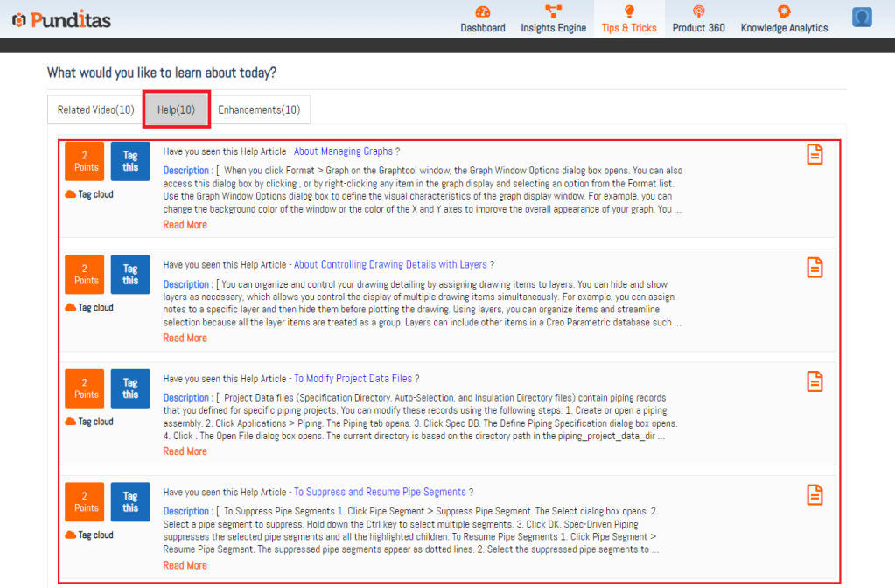This screenshot has width=895, height=588.
Task: Click the Punditas logo
Action: 61,19
